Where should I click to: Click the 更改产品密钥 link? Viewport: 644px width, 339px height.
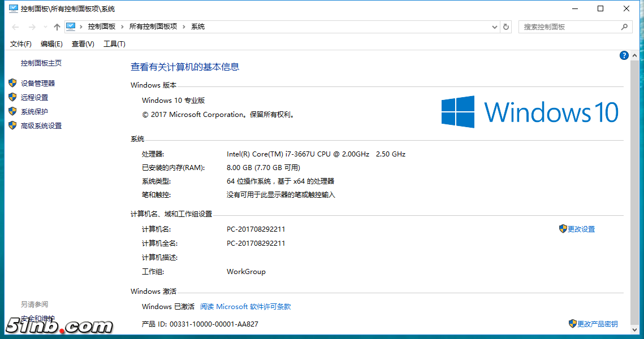597,324
